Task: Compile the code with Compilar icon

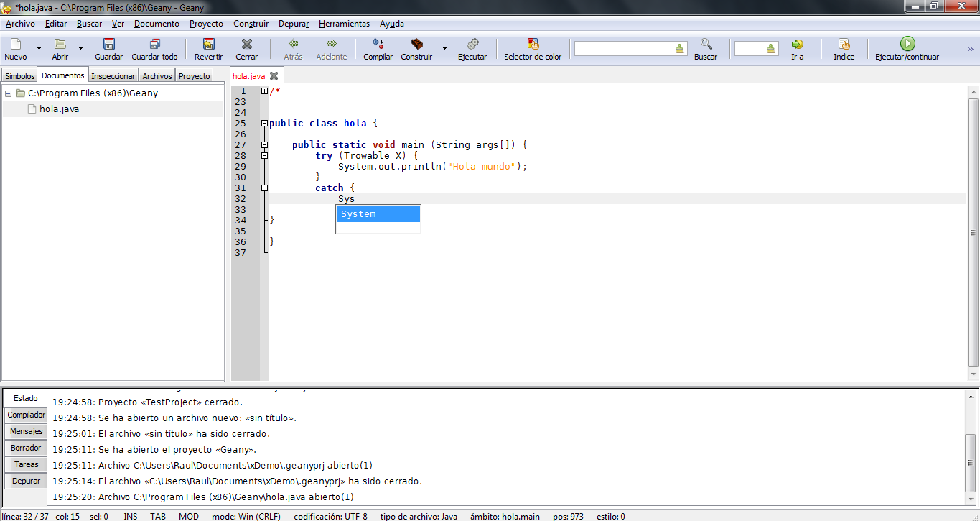Action: pos(378,44)
